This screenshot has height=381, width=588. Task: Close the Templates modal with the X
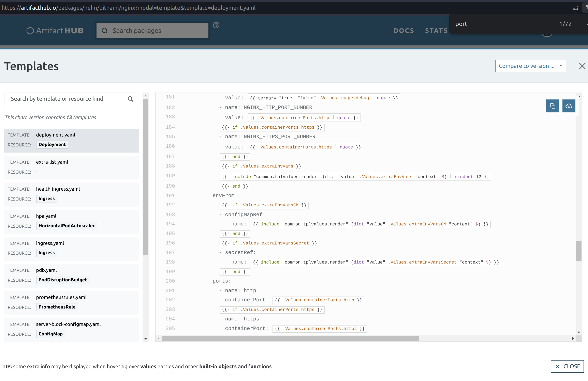click(582, 66)
